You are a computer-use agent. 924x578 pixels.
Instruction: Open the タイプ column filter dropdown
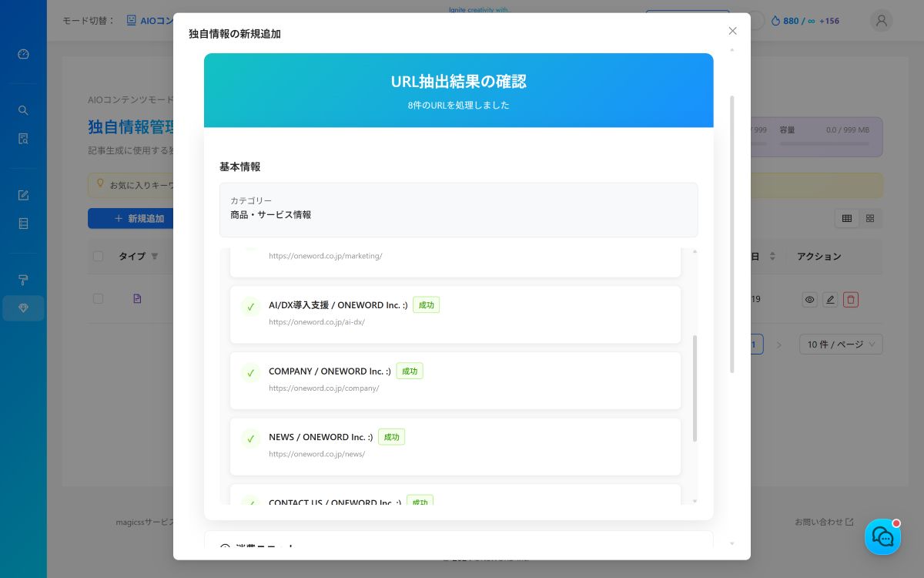pyautogui.click(x=154, y=256)
